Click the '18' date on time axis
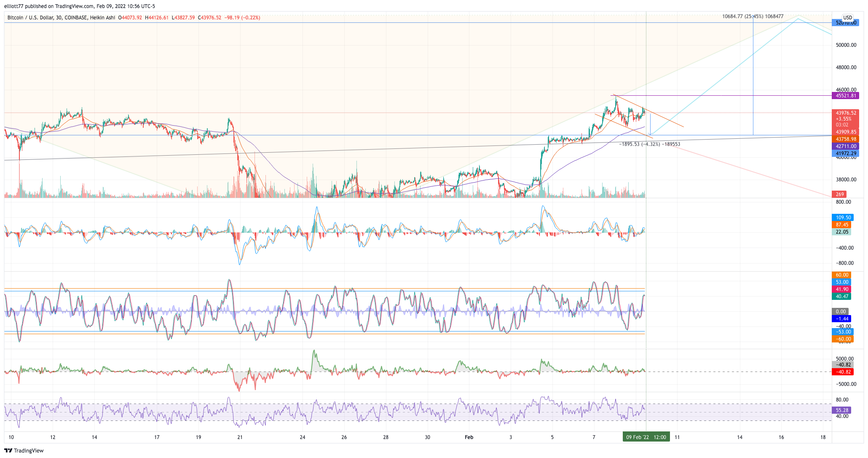868x458 pixels. tap(823, 437)
